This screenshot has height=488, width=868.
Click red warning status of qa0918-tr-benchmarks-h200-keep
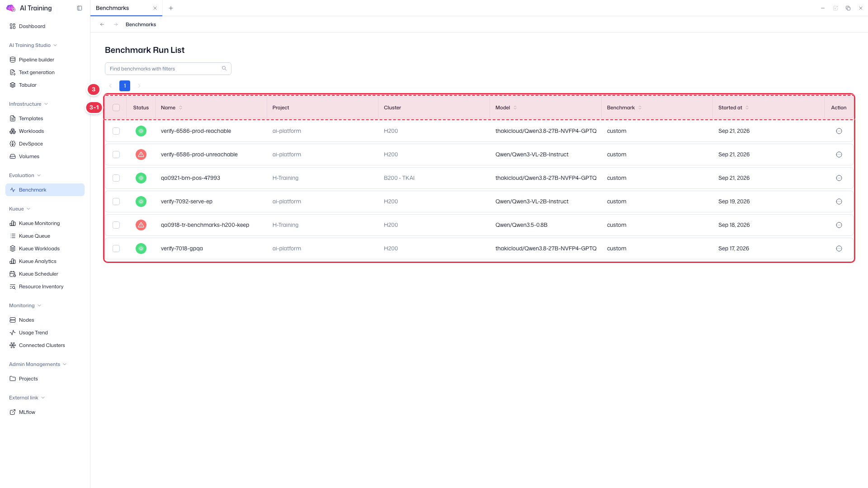(x=141, y=225)
